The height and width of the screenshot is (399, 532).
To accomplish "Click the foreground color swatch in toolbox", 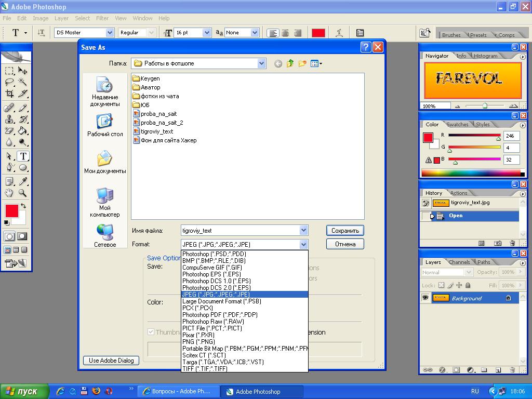I will click(11, 211).
